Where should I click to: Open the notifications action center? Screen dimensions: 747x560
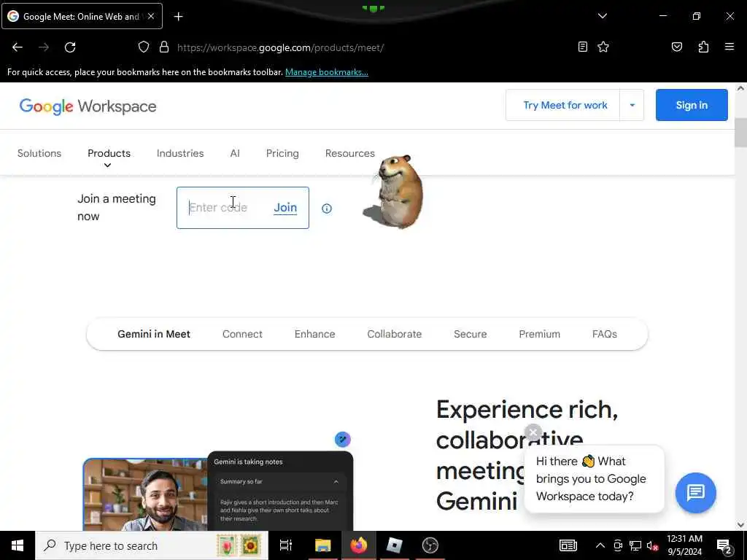[x=724, y=546]
